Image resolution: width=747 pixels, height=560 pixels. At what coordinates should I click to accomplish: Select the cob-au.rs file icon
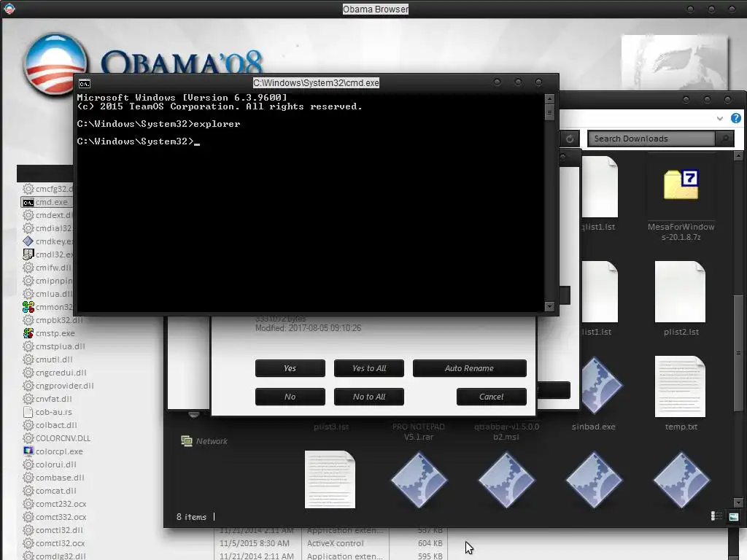(x=28, y=412)
